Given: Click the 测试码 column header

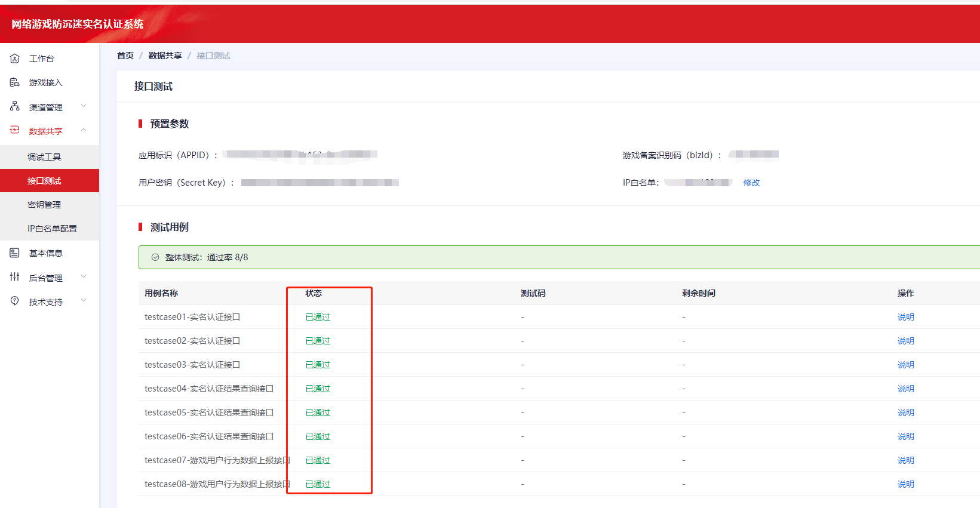Looking at the screenshot, I should point(533,293).
